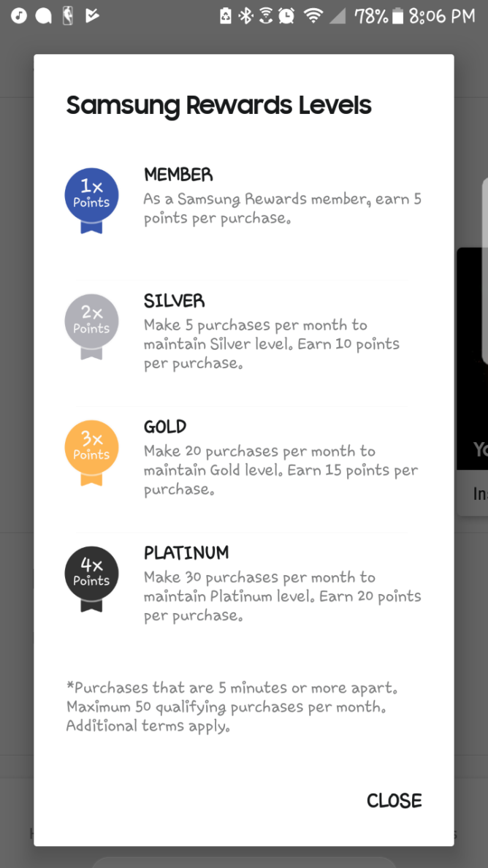Select the GOLD level heading
The height and width of the screenshot is (868, 488).
pyautogui.click(x=165, y=427)
